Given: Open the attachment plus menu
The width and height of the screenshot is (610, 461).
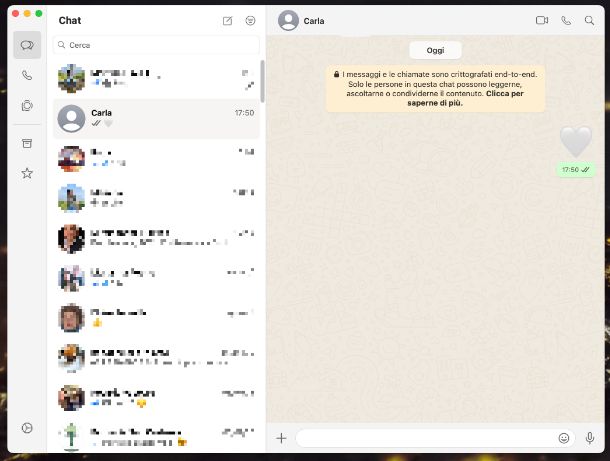Looking at the screenshot, I should coord(281,438).
